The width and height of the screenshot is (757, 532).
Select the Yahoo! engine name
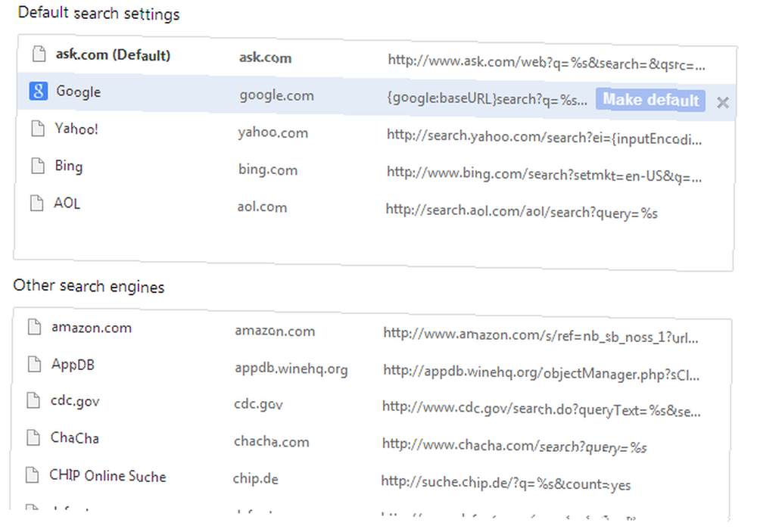[76, 129]
